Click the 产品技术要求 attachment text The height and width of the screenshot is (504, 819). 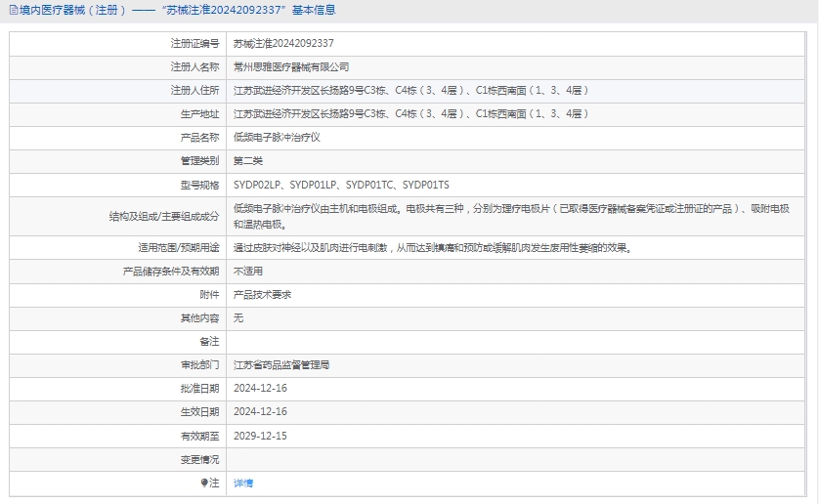click(262, 295)
